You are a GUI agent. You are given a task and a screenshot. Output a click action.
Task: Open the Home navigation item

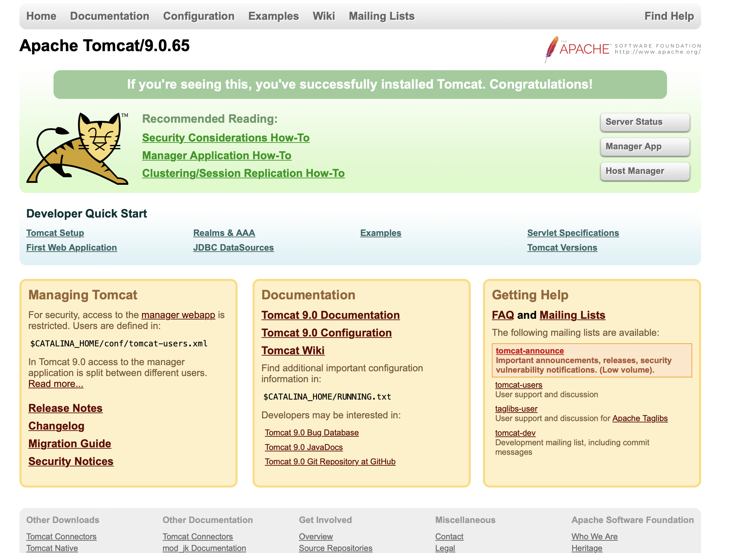click(41, 16)
